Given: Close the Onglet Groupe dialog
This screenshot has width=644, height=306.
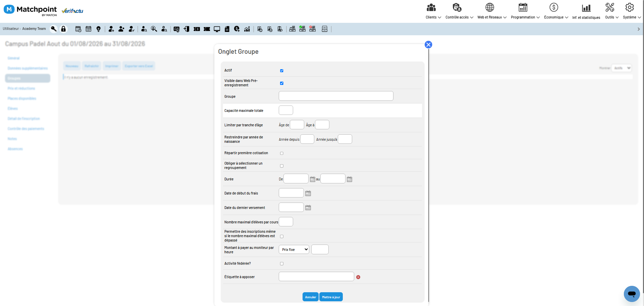Looking at the screenshot, I should [x=428, y=45].
